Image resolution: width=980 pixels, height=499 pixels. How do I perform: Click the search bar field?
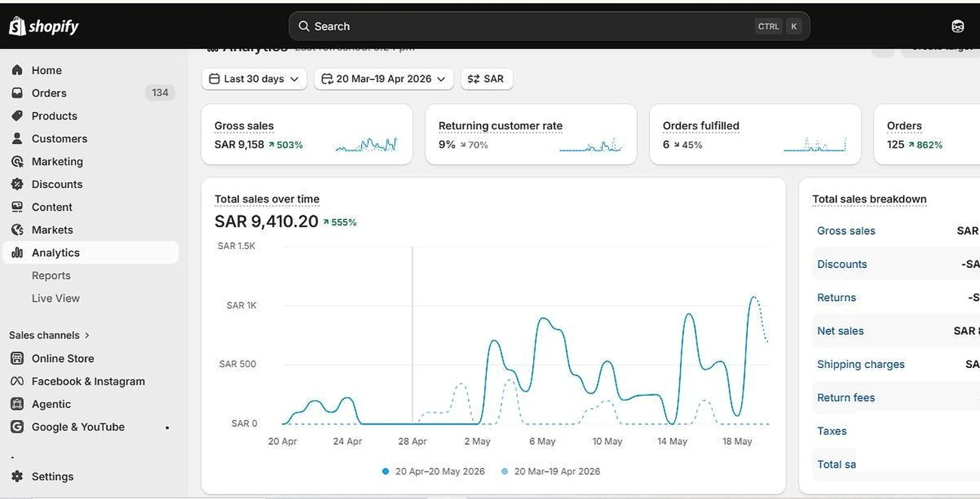pyautogui.click(x=549, y=26)
